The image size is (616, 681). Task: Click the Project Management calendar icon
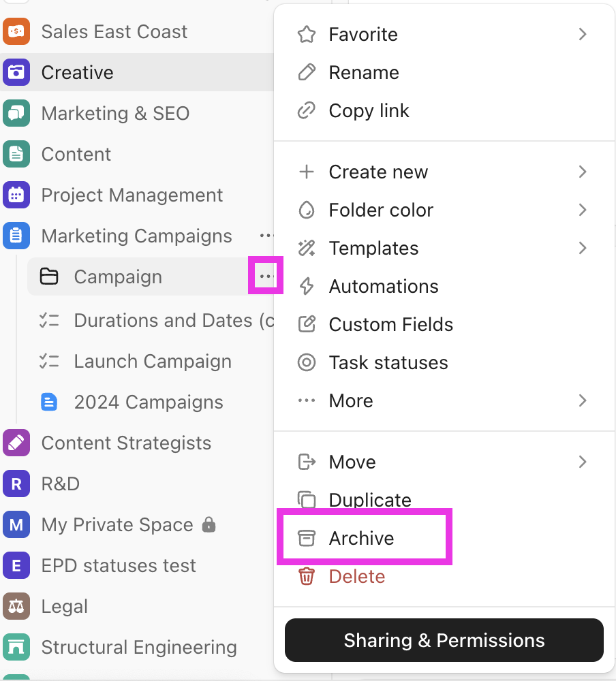coord(16,195)
